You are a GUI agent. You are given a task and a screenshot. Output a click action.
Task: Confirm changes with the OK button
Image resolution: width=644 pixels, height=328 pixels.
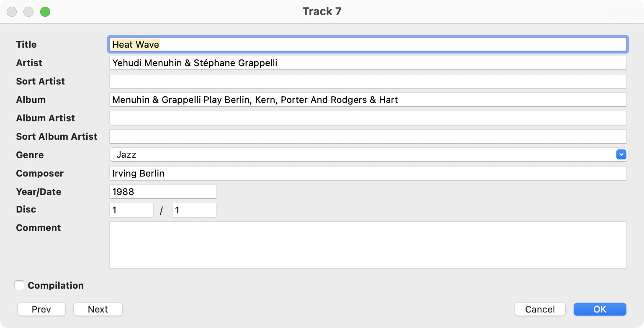[600, 309]
